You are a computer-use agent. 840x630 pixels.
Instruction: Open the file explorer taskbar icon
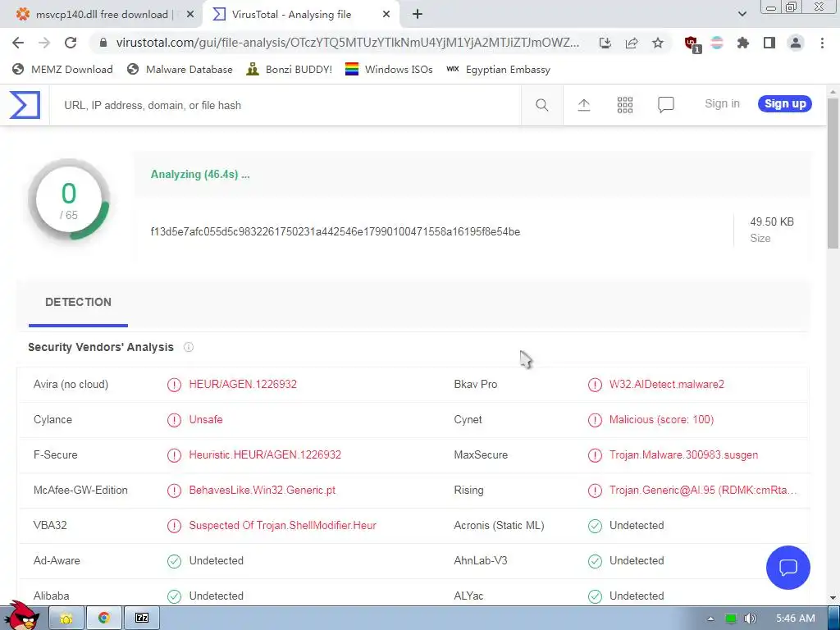(66, 619)
